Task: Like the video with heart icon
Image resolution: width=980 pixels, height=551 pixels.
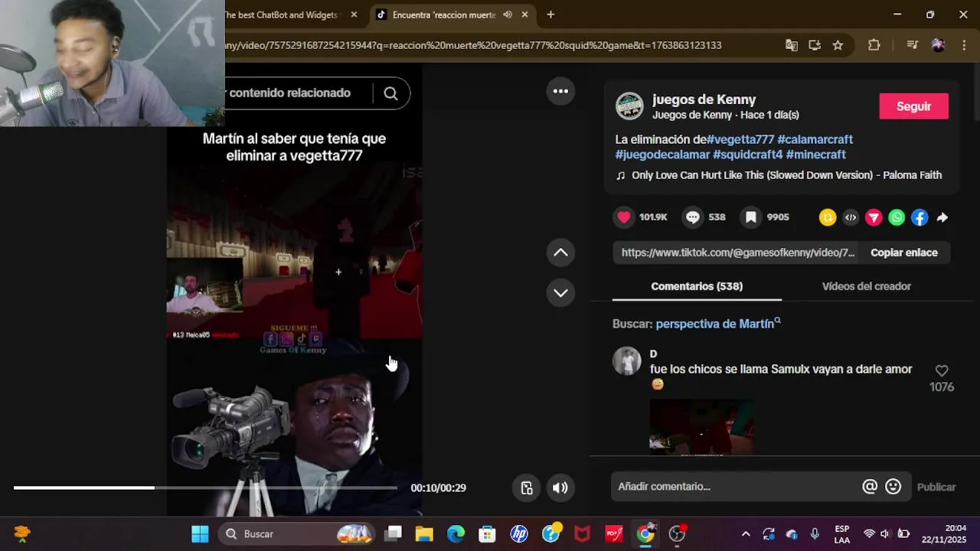Action: (x=624, y=217)
